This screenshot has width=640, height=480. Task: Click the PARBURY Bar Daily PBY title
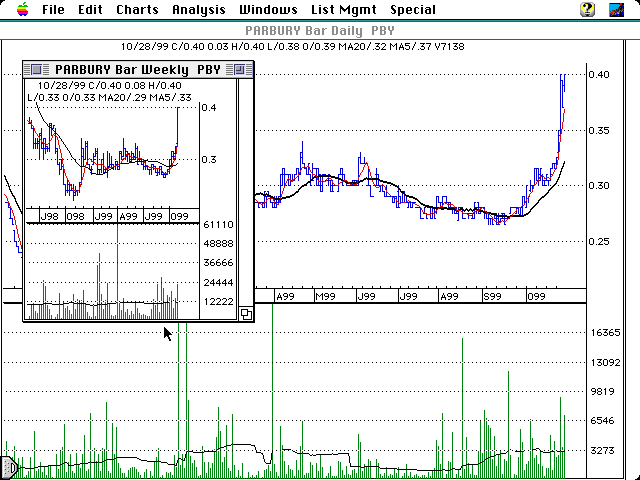pos(320,31)
